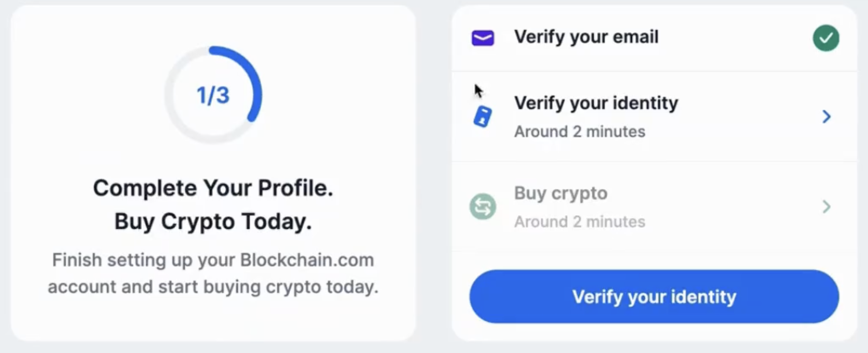Click the Complete Your Profile heading
This screenshot has height=353, width=868.
(213, 188)
